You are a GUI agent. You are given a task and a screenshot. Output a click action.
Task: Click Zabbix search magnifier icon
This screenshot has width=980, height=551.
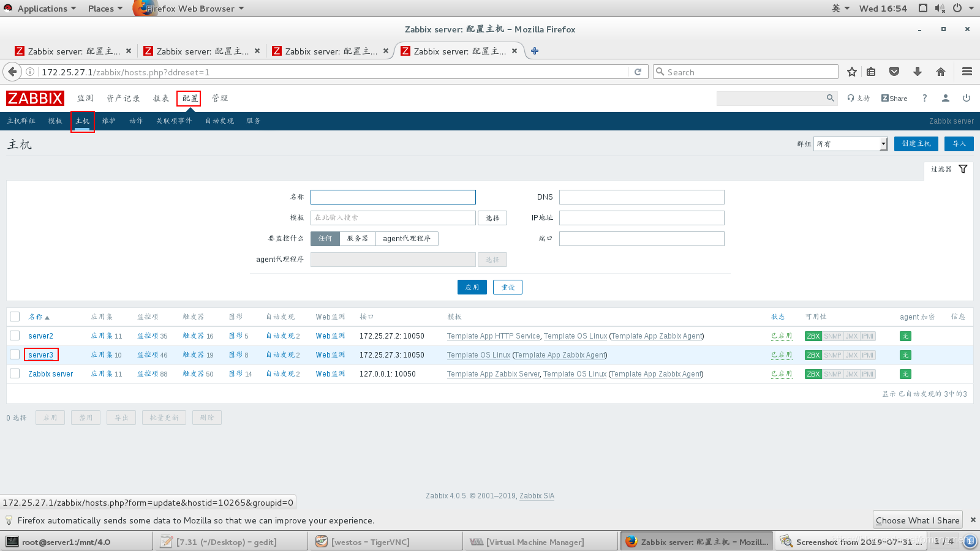click(x=831, y=98)
